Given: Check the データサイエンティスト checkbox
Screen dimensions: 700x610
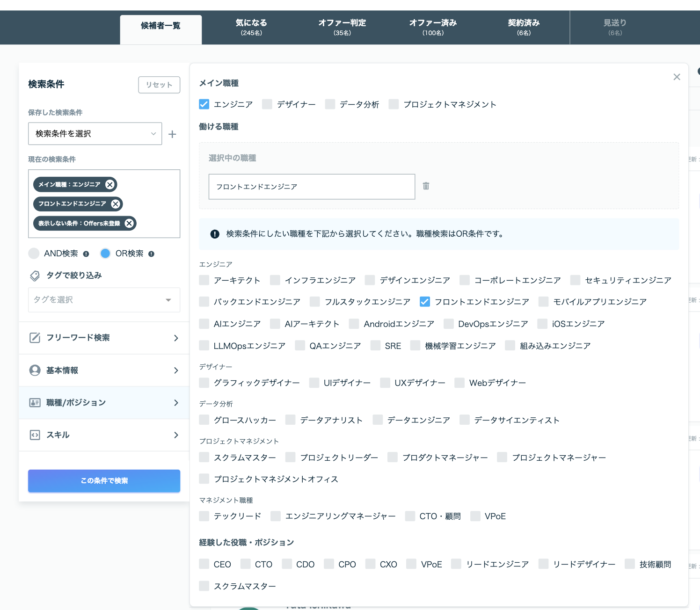Looking at the screenshot, I should tap(465, 420).
